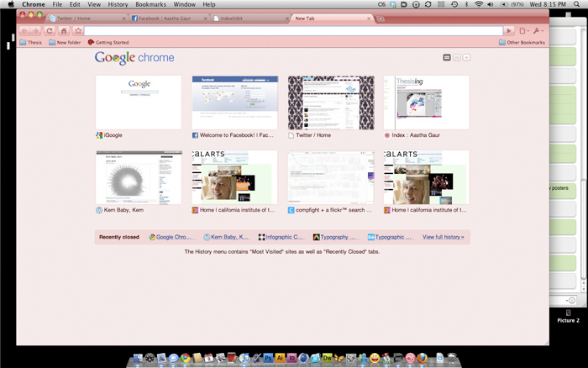This screenshot has height=368, width=588.
Task: Close the Indexhibit tab
Action: (287, 18)
